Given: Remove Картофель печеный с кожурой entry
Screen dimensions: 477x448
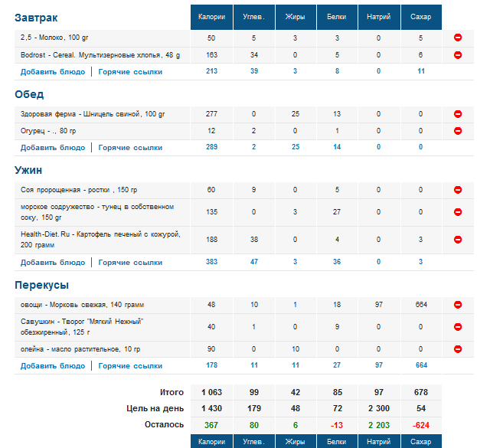Looking at the screenshot, I should pos(458,240).
